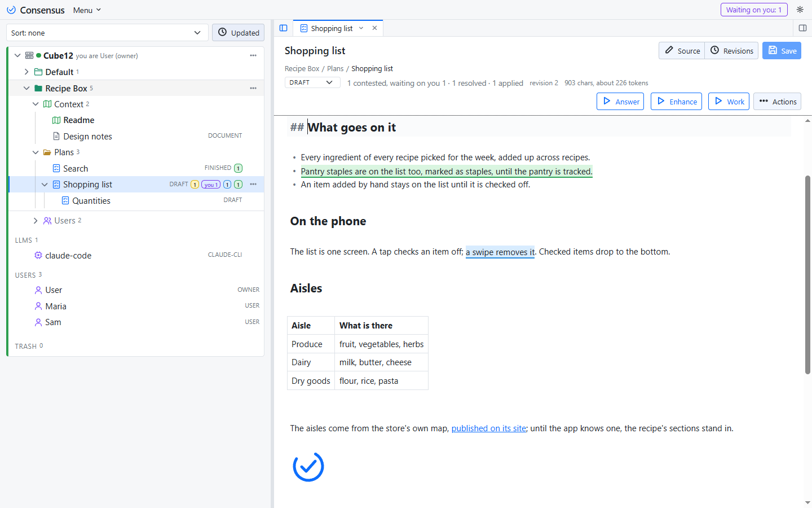Click the large blue checkmark circle in document
Viewport: 812px width, 508px height.
308,466
